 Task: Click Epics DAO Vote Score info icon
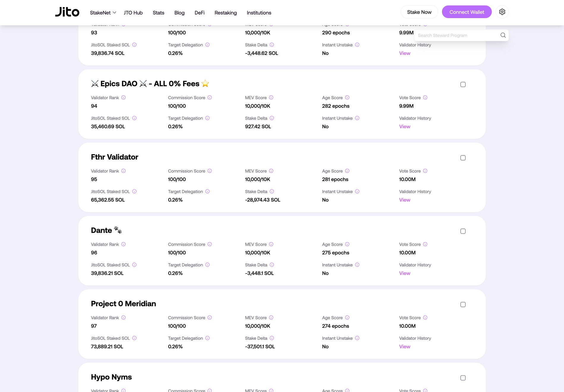click(x=425, y=98)
